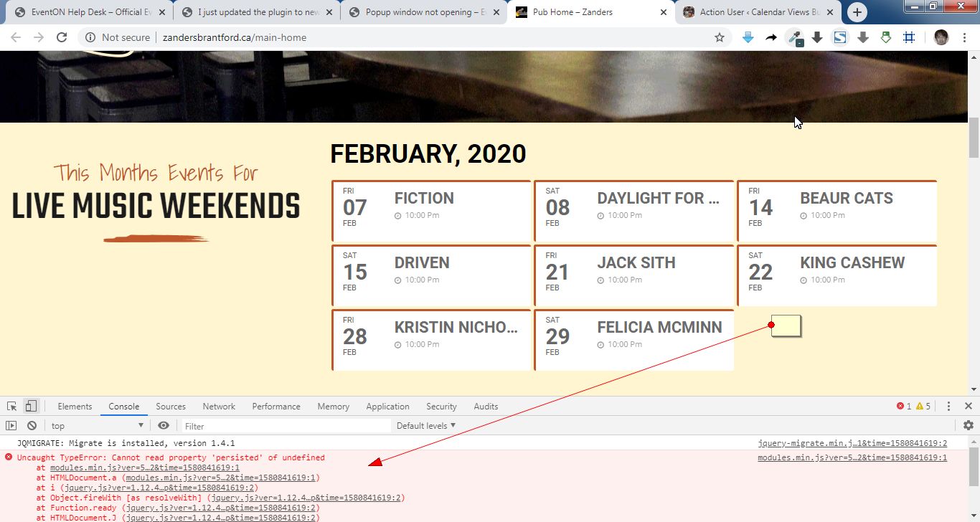Click the yellow note box on calendar
This screenshot has height=522, width=980.
point(786,326)
